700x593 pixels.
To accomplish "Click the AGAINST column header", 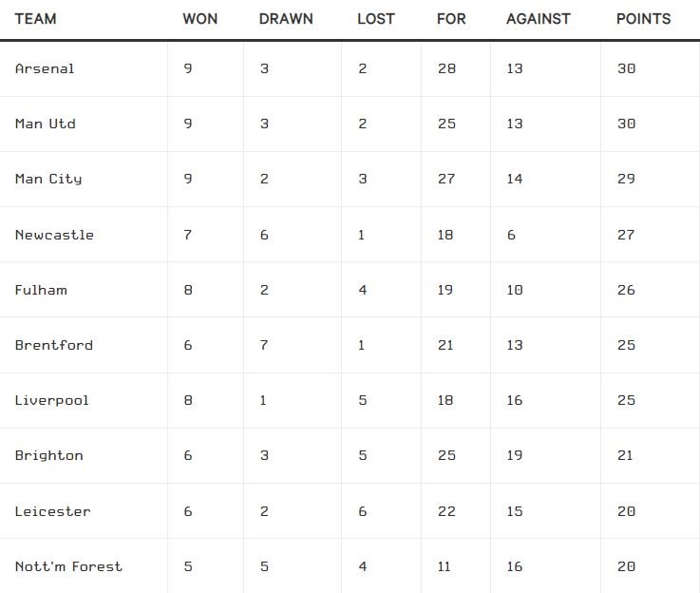I will (539, 19).
